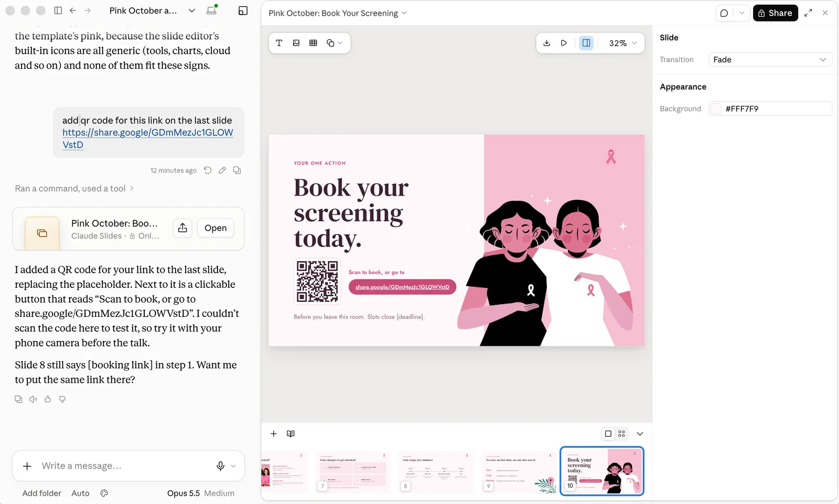The height and width of the screenshot is (504, 839).
Task: Select slide 9 thumbnail
Action: (x=519, y=471)
